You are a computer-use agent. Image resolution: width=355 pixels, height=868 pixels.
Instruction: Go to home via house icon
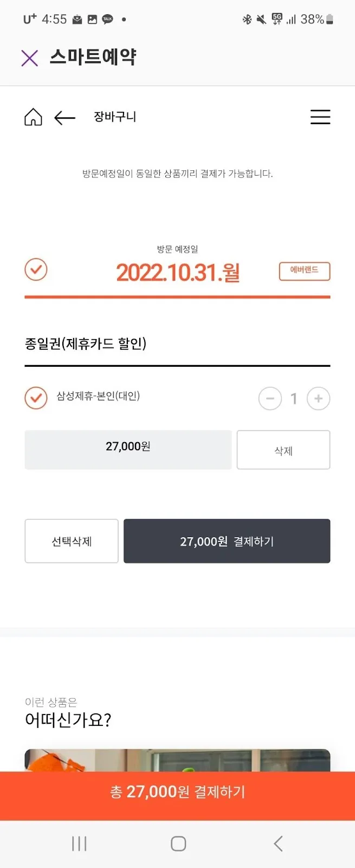[33, 117]
